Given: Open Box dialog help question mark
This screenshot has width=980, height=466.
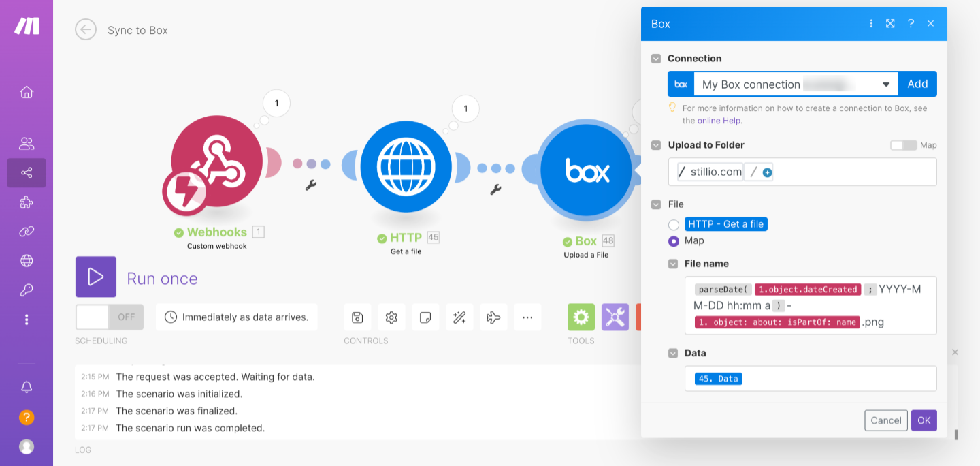Looking at the screenshot, I should (x=911, y=24).
